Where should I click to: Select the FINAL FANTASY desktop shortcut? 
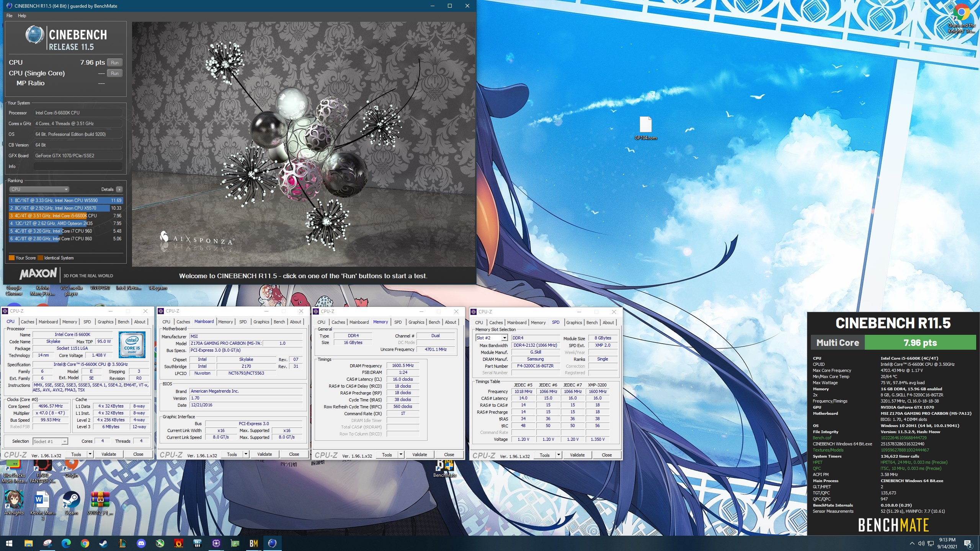(42, 471)
